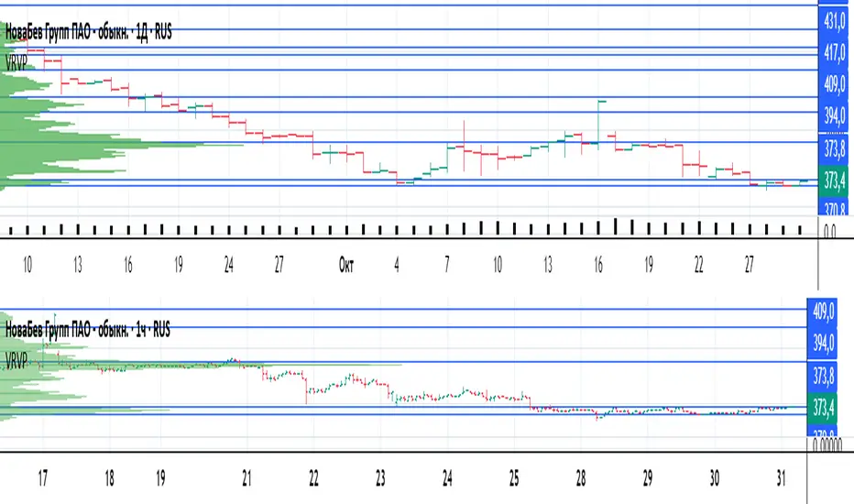The height and width of the screenshot is (504, 854).
Task: Click the 394,0 price label on hourly chart
Action: [x=823, y=344]
